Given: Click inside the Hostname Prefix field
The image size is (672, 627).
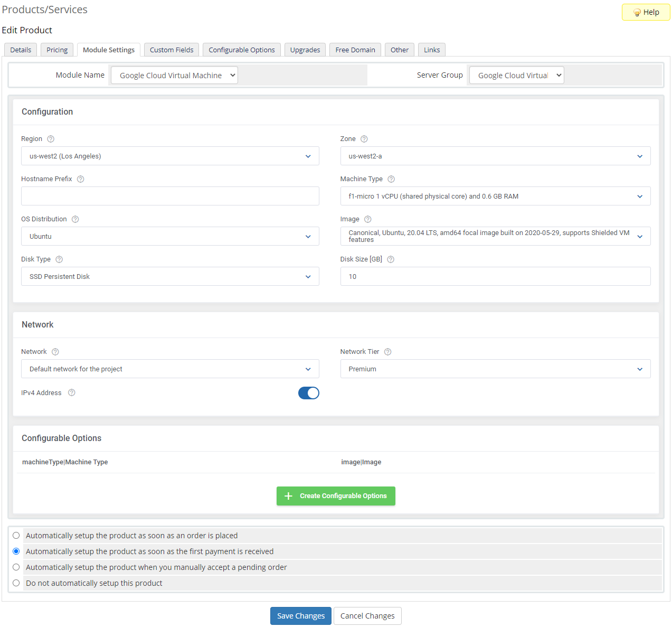Looking at the screenshot, I should (x=170, y=196).
